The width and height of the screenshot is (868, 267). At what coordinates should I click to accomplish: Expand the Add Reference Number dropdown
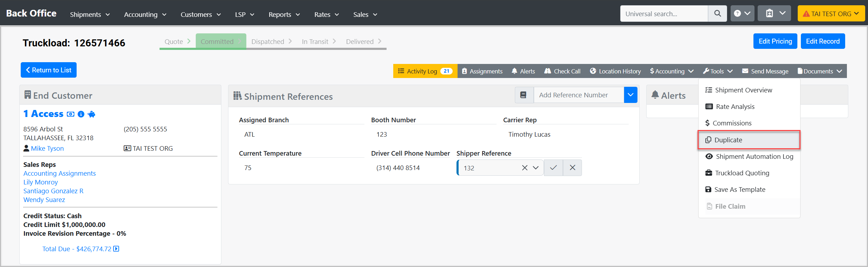(630, 95)
